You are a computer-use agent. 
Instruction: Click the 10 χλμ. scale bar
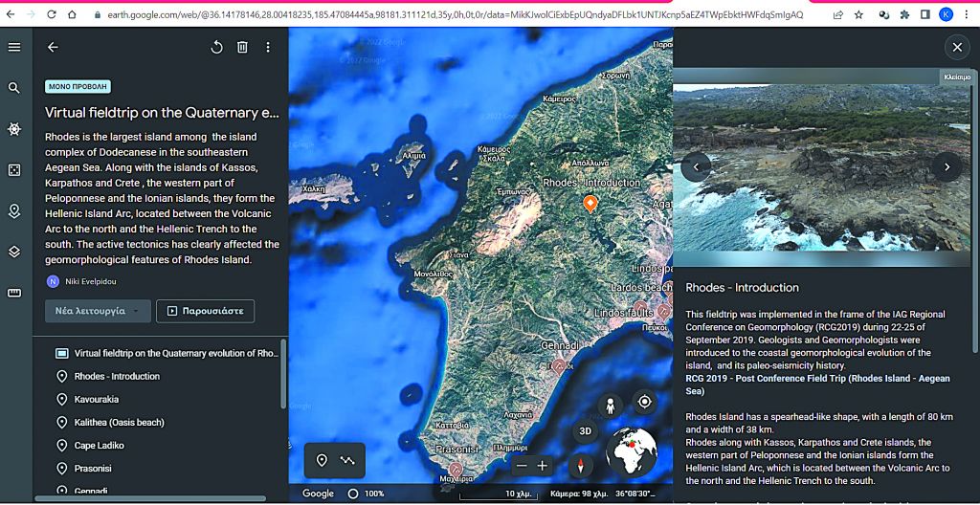[x=497, y=494]
